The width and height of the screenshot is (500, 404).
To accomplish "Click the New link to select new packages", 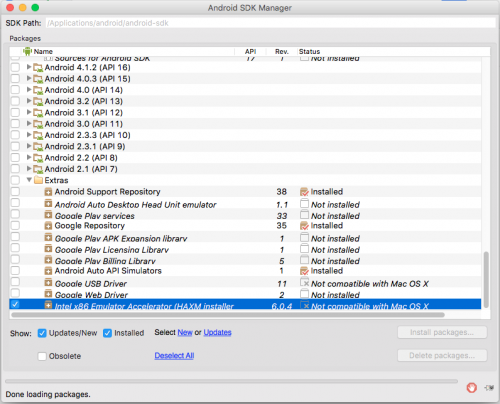I will [185, 333].
